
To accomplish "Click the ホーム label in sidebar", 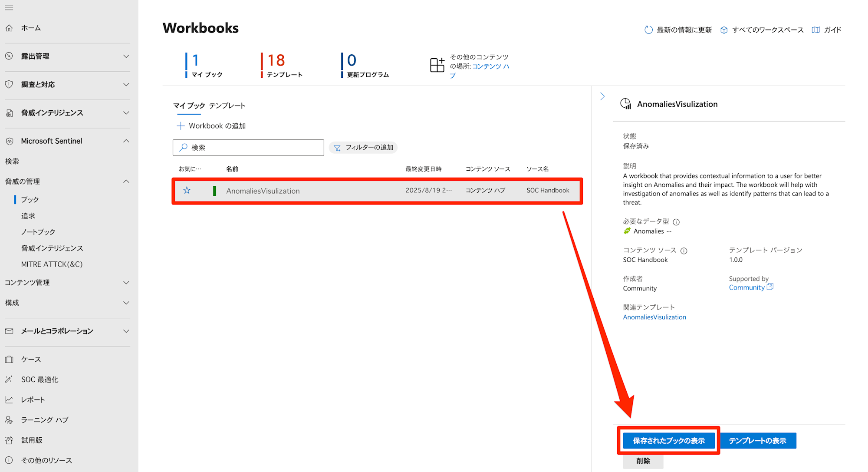I will click(31, 28).
